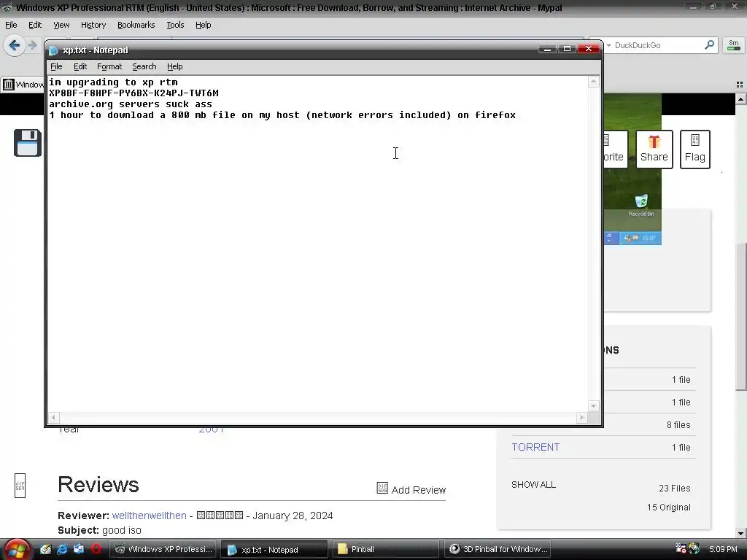The height and width of the screenshot is (560, 747).
Task: Open Notepad Edit menu
Action: tap(80, 66)
